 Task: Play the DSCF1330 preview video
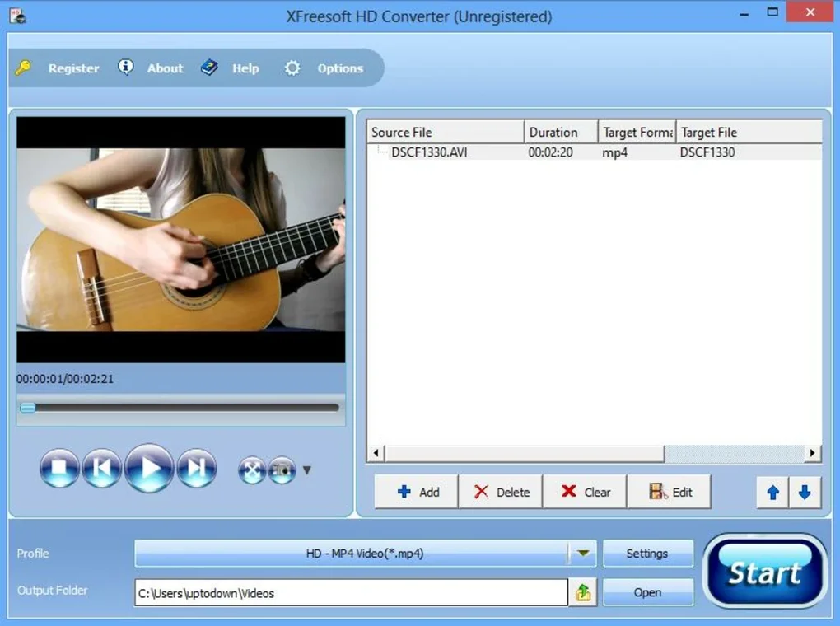149,467
